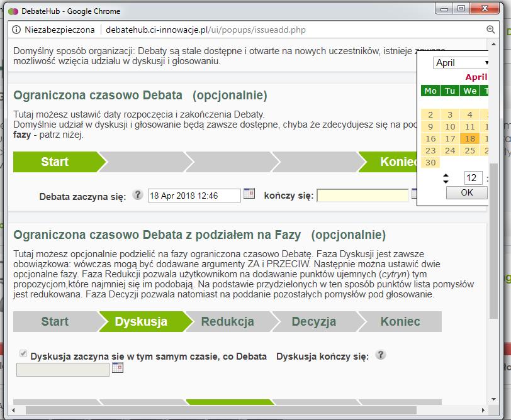Pick day 23 in the April calendar
The height and width of the screenshot is (420, 511).
[x=430, y=150]
